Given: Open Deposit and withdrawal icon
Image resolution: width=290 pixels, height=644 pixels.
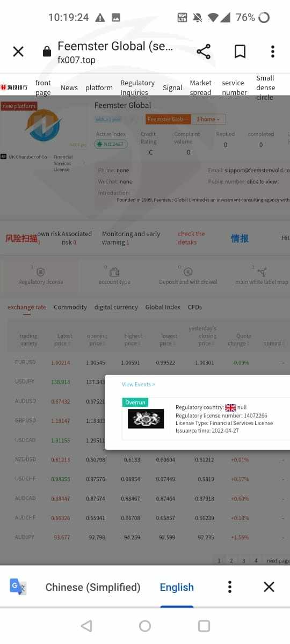Looking at the screenshot, I should (x=188, y=273).
